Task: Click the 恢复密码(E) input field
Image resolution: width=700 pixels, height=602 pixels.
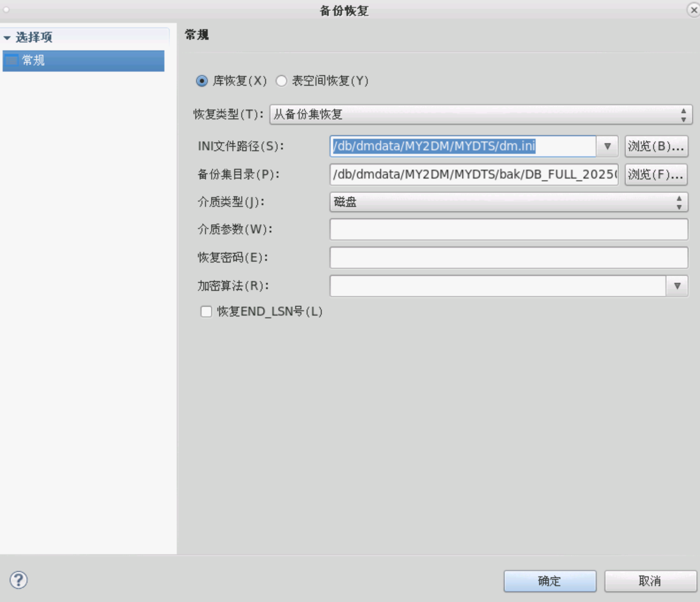Action: click(x=509, y=258)
